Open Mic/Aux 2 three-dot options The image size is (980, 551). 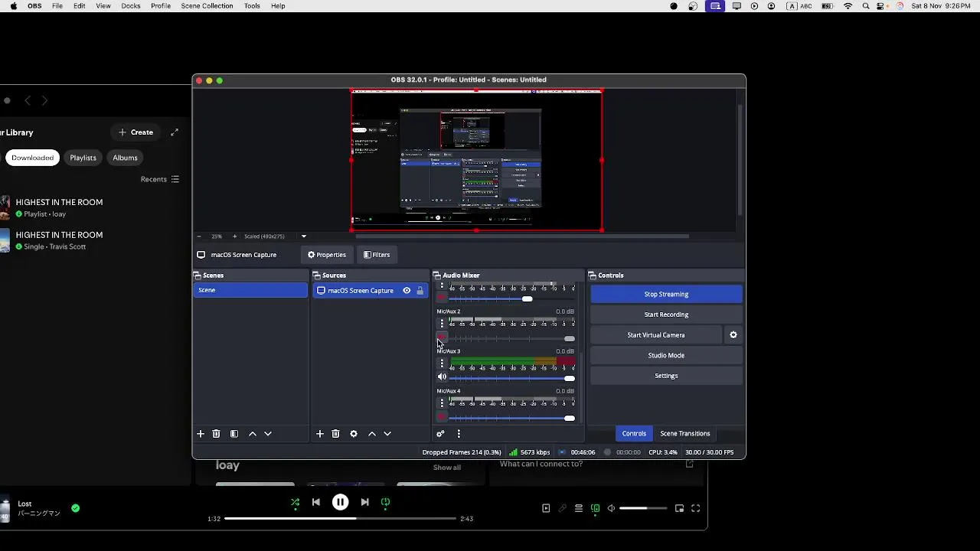pyautogui.click(x=442, y=324)
